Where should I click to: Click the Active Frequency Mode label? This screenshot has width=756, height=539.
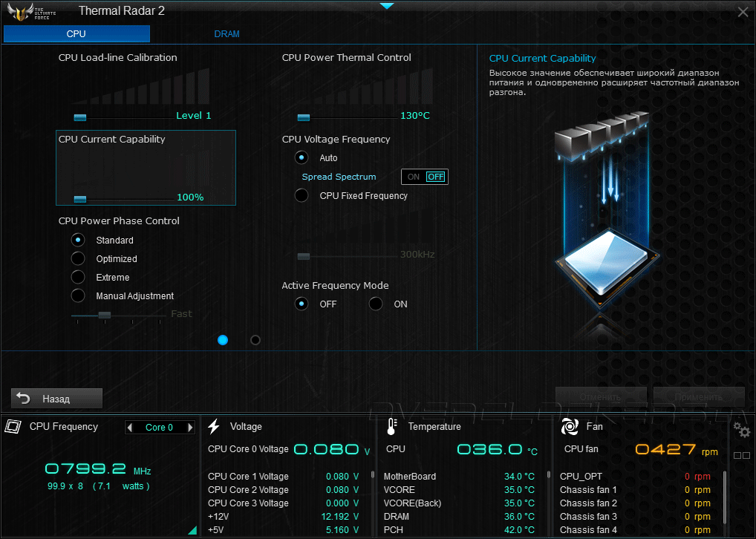pyautogui.click(x=335, y=285)
